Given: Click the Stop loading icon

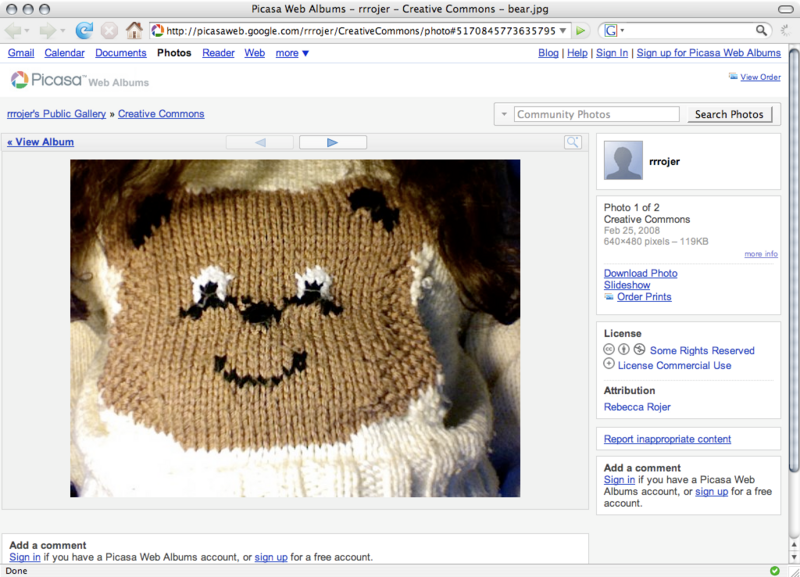Looking at the screenshot, I should tap(109, 31).
